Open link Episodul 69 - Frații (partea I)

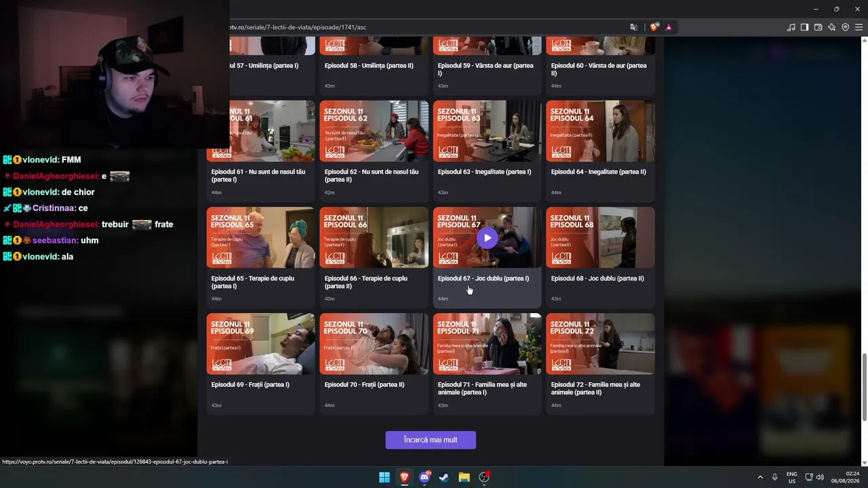(250, 385)
